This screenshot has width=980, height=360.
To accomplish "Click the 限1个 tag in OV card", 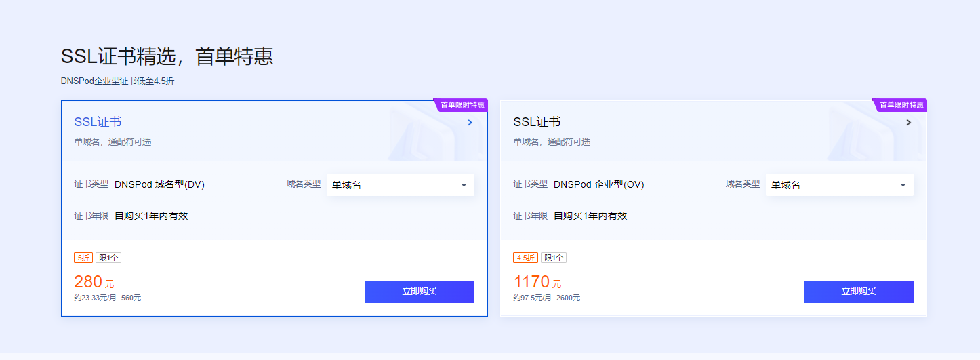I will (554, 258).
